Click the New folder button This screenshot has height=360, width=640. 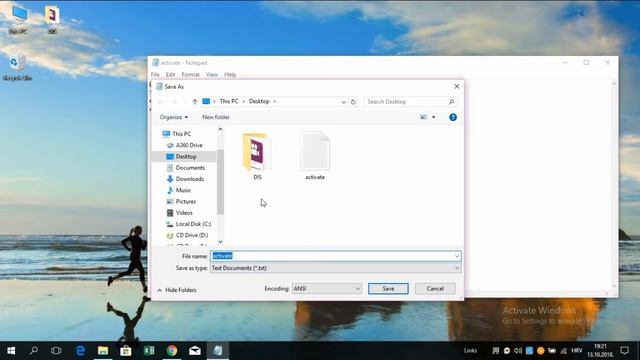point(216,117)
